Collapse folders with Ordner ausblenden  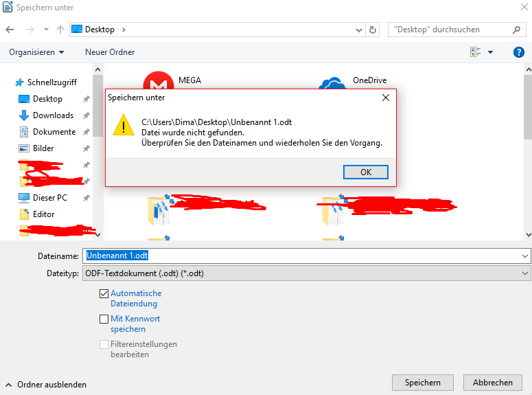point(46,385)
